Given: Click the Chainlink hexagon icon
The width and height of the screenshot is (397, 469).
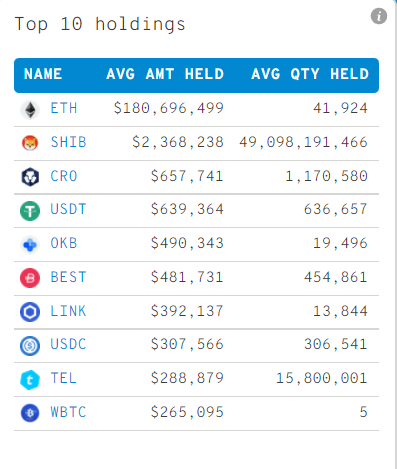Looking at the screenshot, I should (30, 312).
